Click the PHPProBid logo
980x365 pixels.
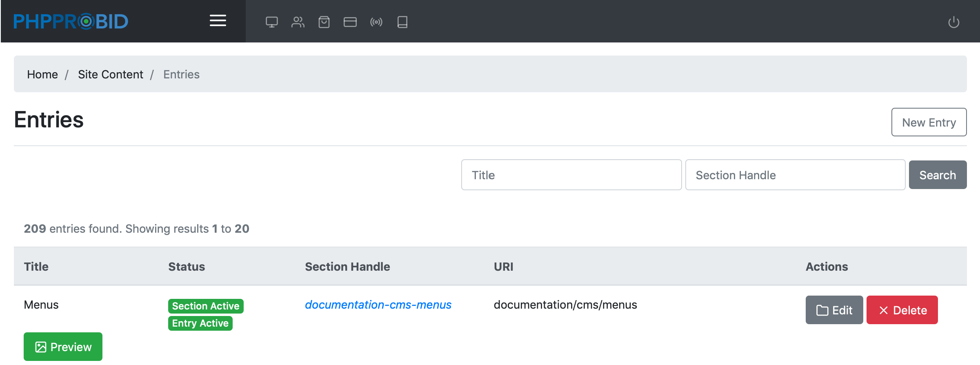click(71, 22)
